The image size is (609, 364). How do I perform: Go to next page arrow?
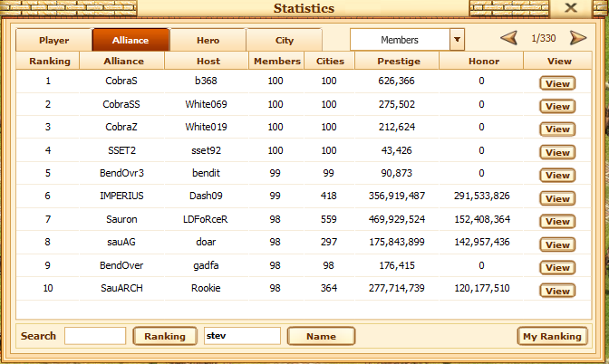point(577,38)
